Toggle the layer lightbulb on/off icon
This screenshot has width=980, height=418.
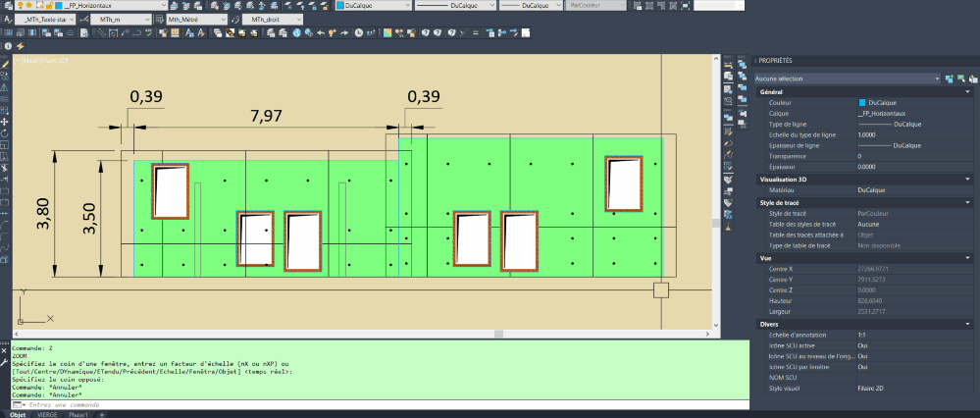click(20, 6)
